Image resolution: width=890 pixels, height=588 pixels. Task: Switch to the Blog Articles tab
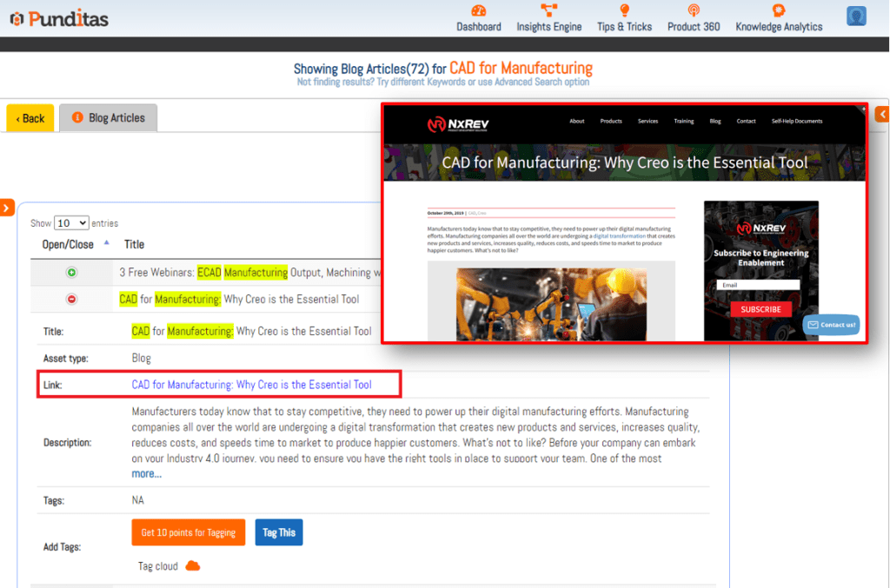point(109,118)
